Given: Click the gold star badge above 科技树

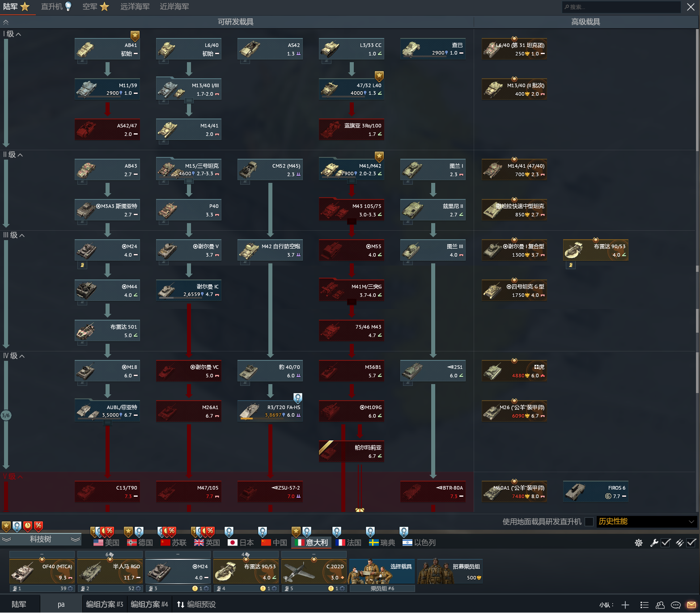Looking at the screenshot, I should coord(6,526).
